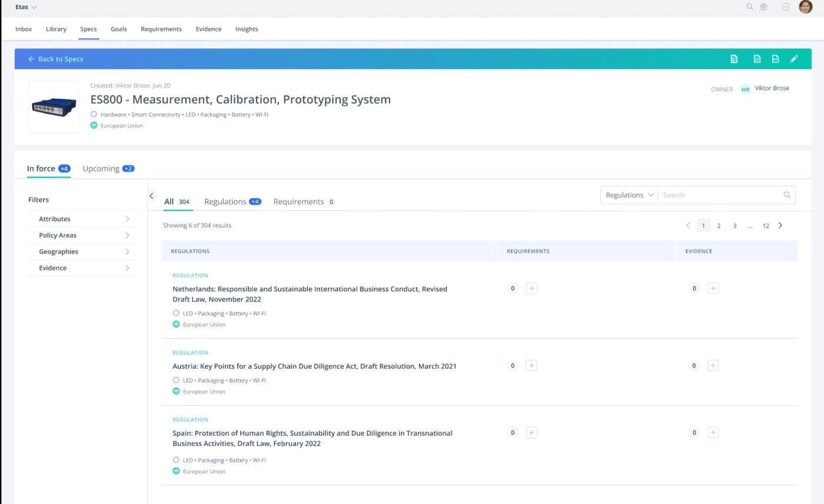The height and width of the screenshot is (504, 824).
Task: Expand the Policy Areas filter
Action: point(83,235)
